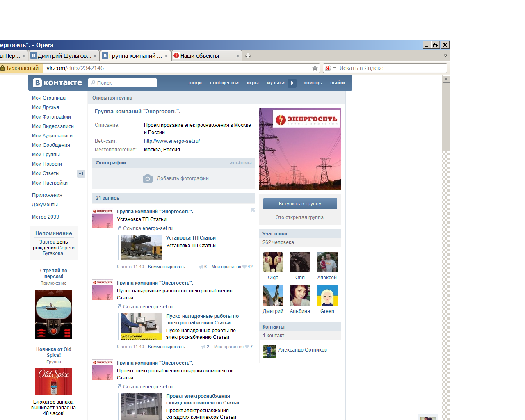Select the 'Группа компаний' tab
Viewport: 525px width, 420px height.
(x=135, y=56)
